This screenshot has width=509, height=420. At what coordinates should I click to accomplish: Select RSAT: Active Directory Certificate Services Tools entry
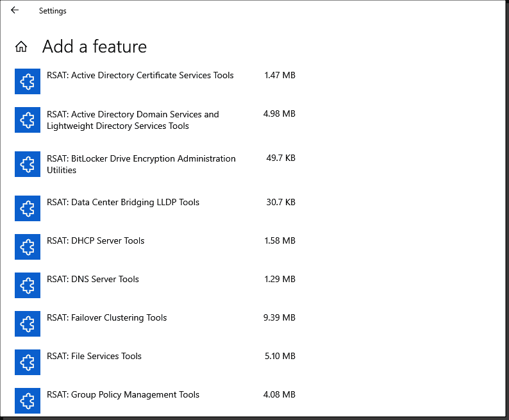pyautogui.click(x=140, y=75)
